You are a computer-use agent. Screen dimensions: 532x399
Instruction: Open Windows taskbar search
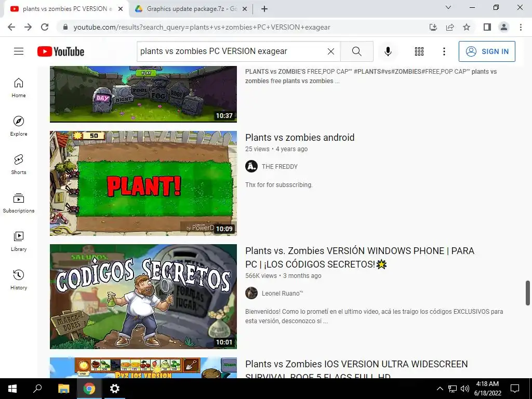click(x=37, y=389)
